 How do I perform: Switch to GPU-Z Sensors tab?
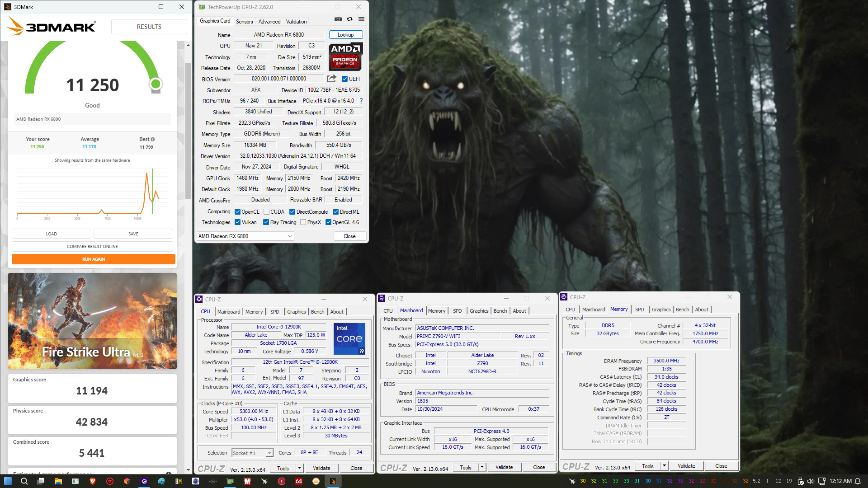coord(244,21)
